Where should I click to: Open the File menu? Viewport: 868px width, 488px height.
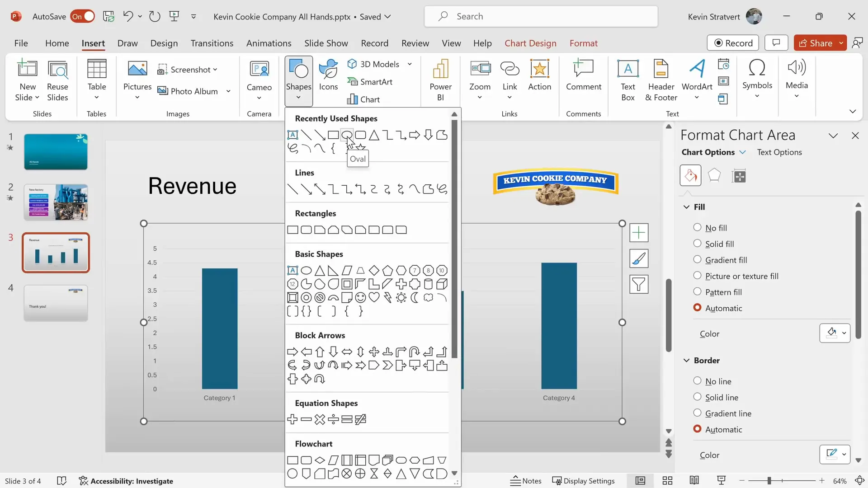click(x=21, y=43)
